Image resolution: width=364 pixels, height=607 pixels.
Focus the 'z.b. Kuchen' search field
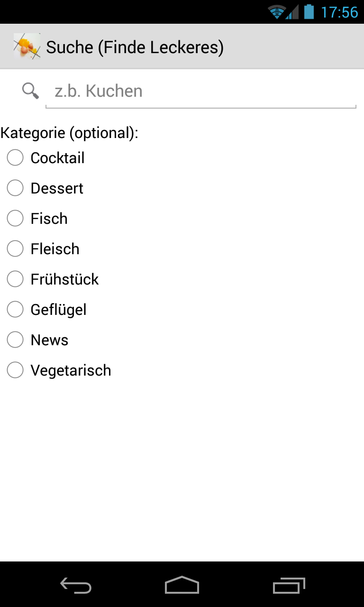click(x=200, y=91)
